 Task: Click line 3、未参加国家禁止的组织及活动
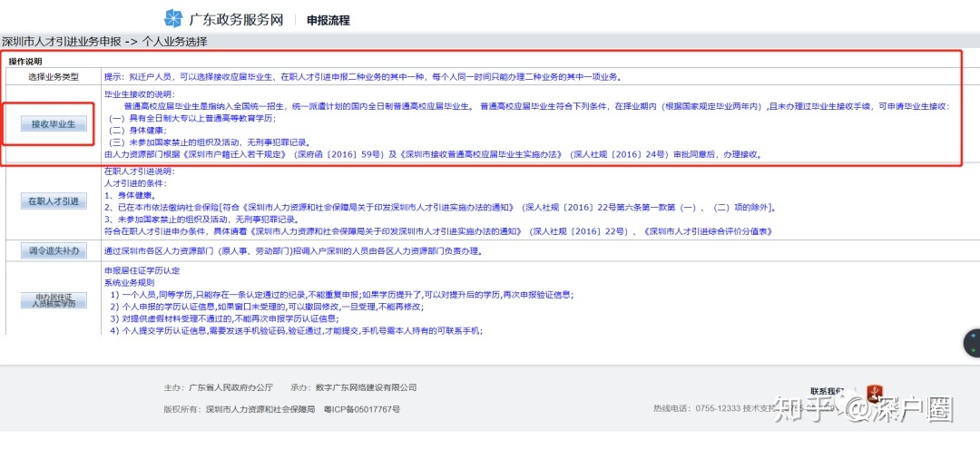[x=201, y=220]
